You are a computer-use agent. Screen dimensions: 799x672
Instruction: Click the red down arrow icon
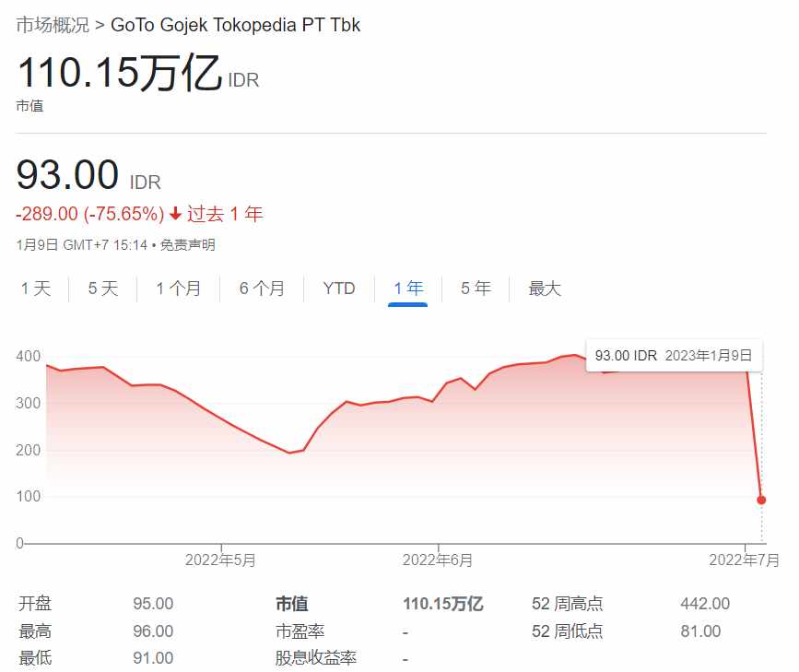pos(175,214)
